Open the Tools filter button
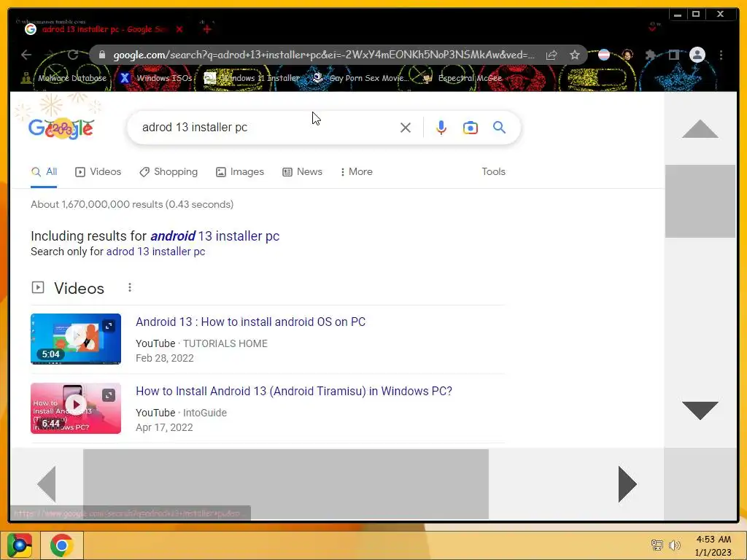747x560 pixels. (493, 172)
